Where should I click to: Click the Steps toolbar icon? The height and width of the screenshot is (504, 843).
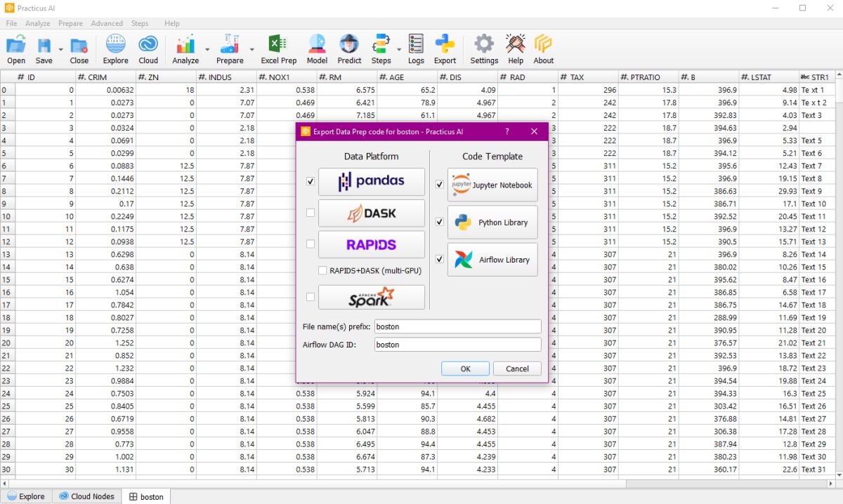point(381,49)
